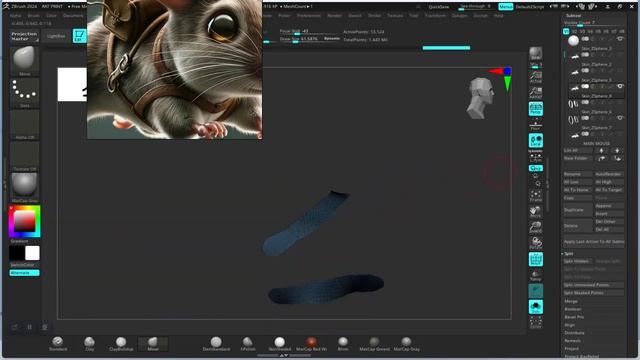Toggle the Floor grid button
640x360 pixels.
pyautogui.click(x=536, y=124)
